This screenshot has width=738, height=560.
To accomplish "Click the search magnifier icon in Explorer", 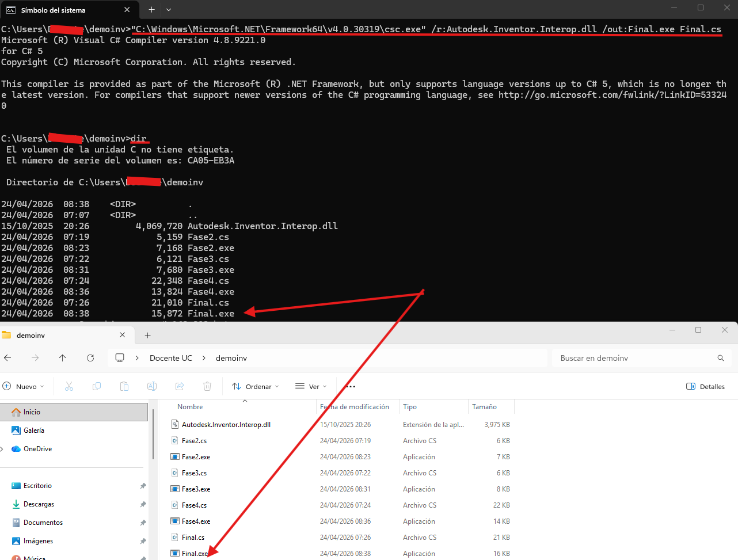I will (721, 358).
